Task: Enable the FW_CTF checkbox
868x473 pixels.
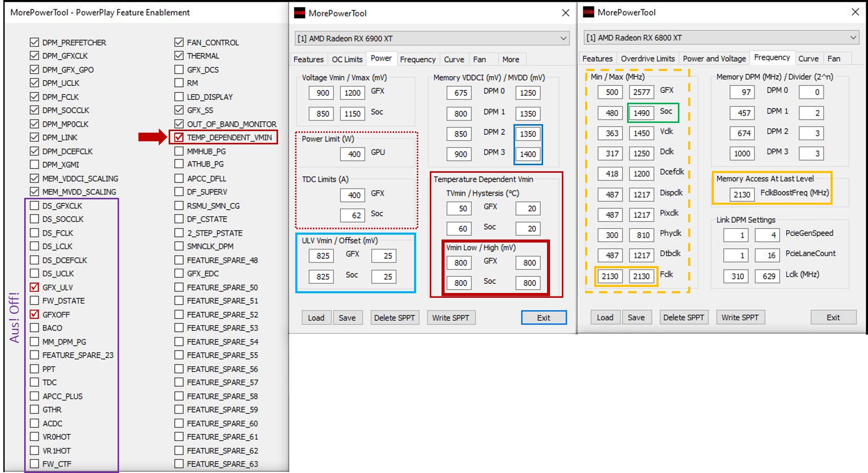Action: 34,464
